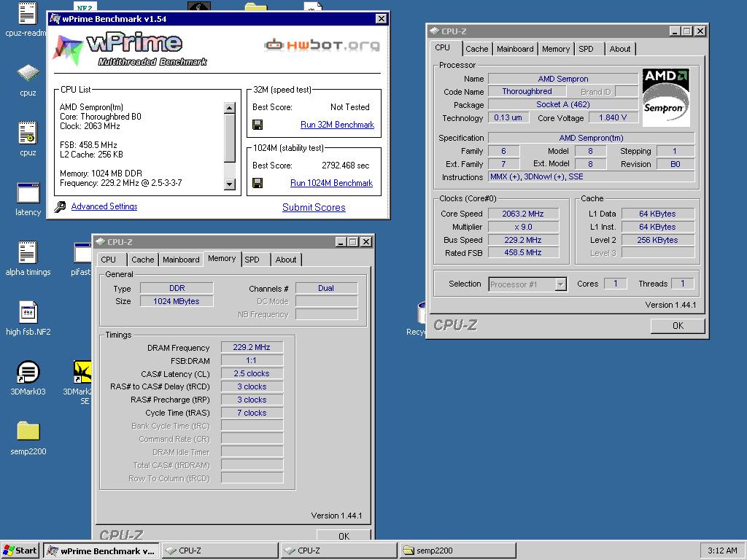Open the high fsb.NF2 file icon

click(28, 313)
